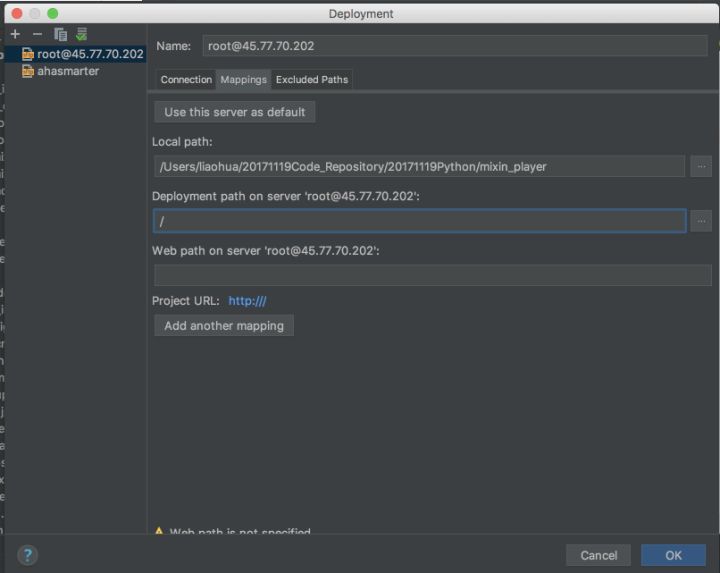Remove the selected server with minus icon
The width and height of the screenshot is (720, 573).
pos(37,34)
